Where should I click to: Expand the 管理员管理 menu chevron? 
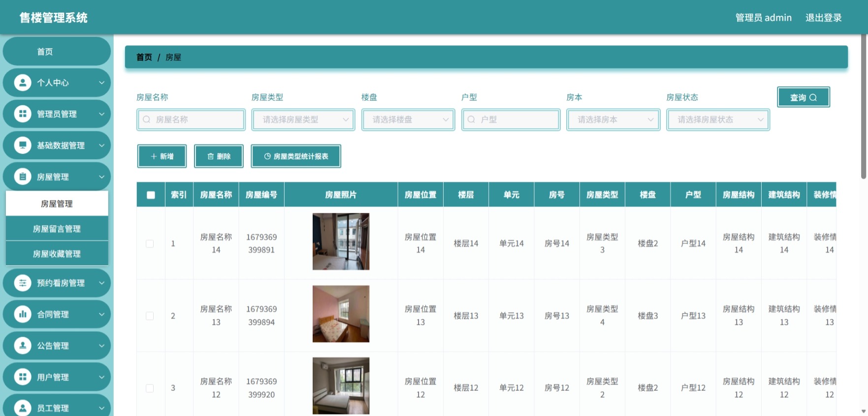point(101,114)
